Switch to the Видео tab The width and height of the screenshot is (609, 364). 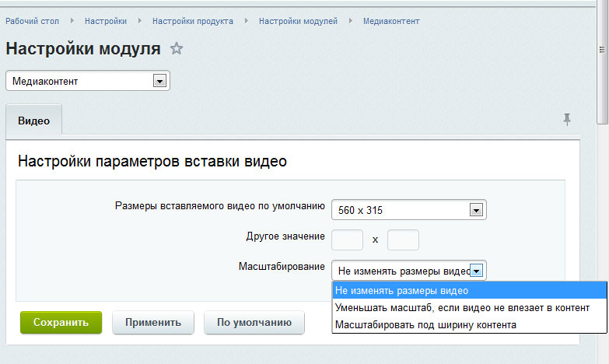click(33, 121)
